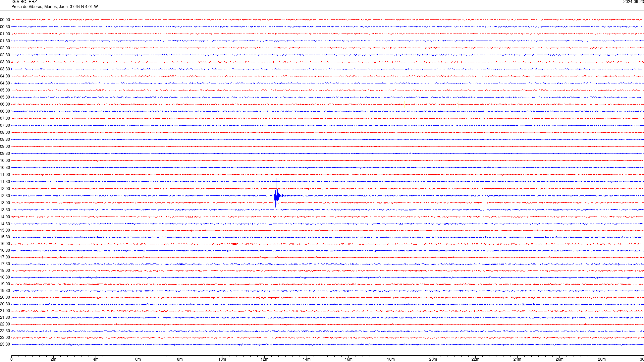Click the 26m time axis tick label
Image resolution: width=644 pixels, height=362 pixels.
559,359
